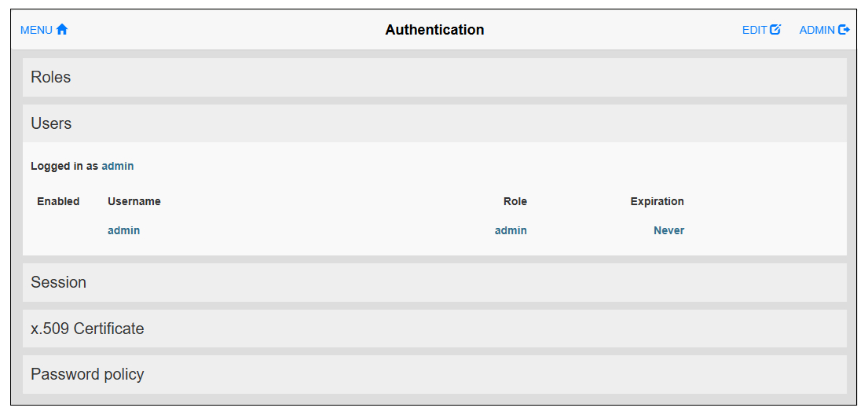Click the Expiration column header

pos(657,201)
